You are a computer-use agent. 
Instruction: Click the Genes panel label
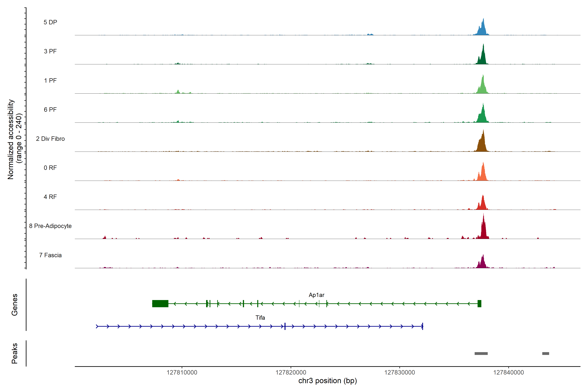point(15,304)
